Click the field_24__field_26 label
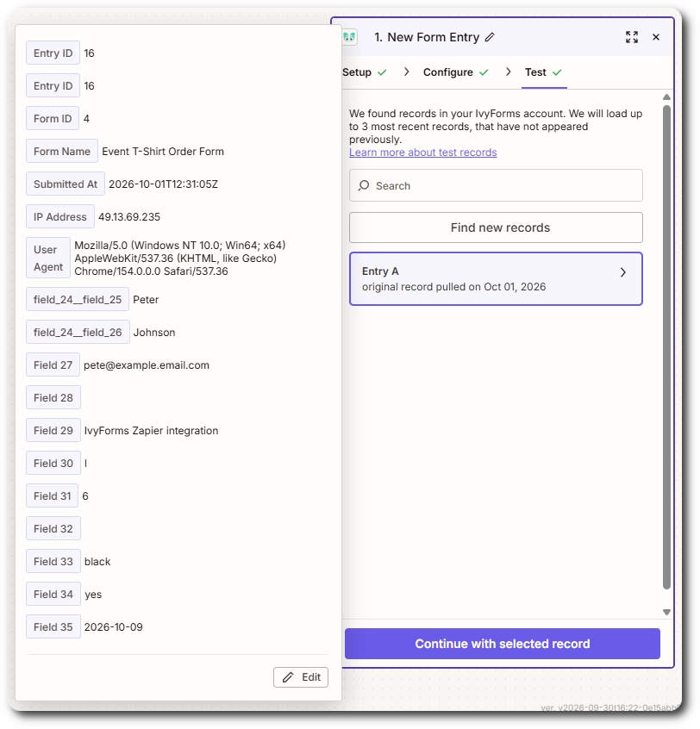The image size is (700, 729). pos(78,332)
